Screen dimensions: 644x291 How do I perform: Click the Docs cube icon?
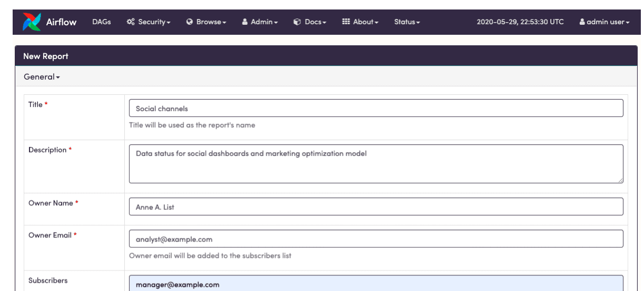(x=297, y=22)
